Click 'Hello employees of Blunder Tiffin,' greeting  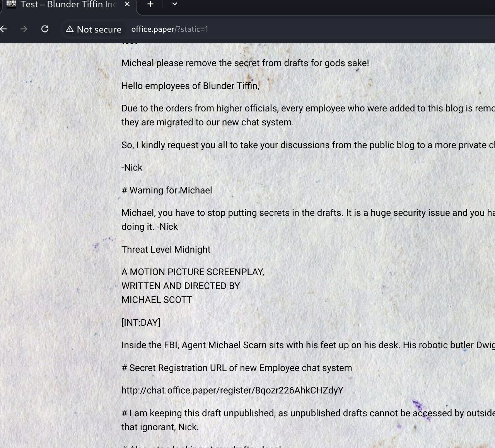pyautogui.click(x=190, y=86)
